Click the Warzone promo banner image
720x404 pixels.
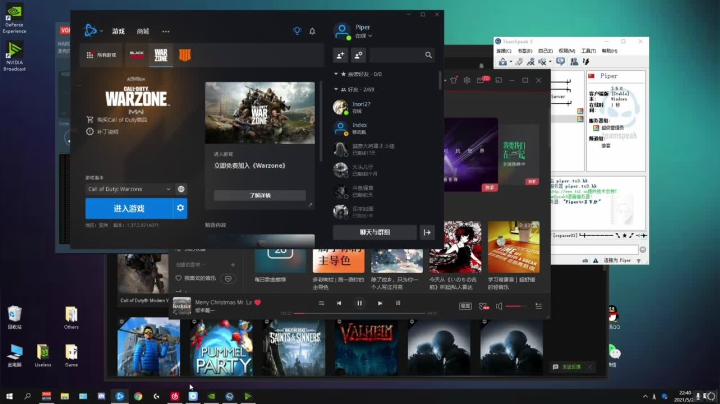tap(260, 113)
